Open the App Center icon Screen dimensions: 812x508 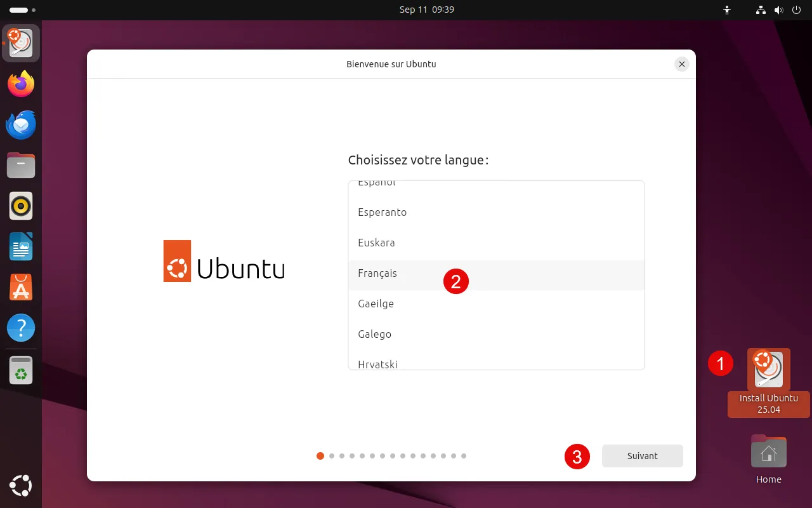[x=21, y=288]
